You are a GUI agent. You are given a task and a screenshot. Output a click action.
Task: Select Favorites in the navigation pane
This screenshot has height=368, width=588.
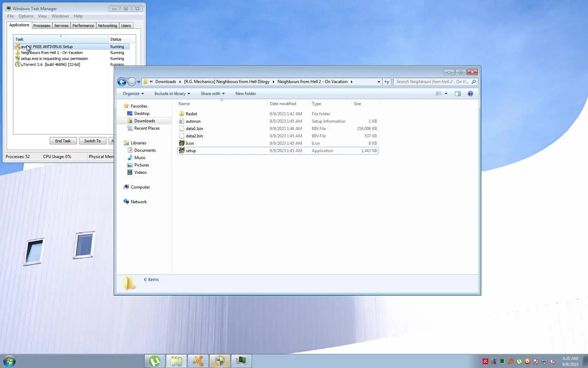point(139,106)
